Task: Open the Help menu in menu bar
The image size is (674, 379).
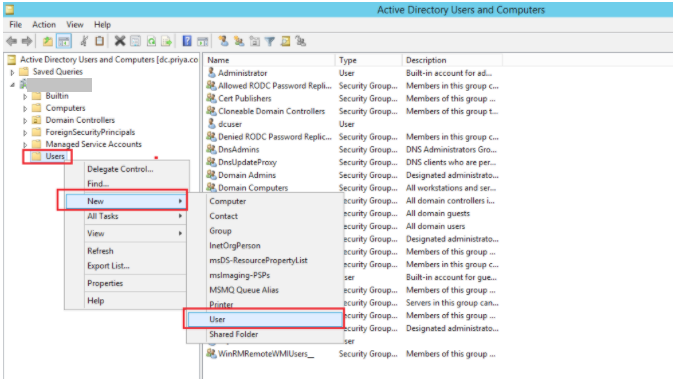Action: [102, 24]
